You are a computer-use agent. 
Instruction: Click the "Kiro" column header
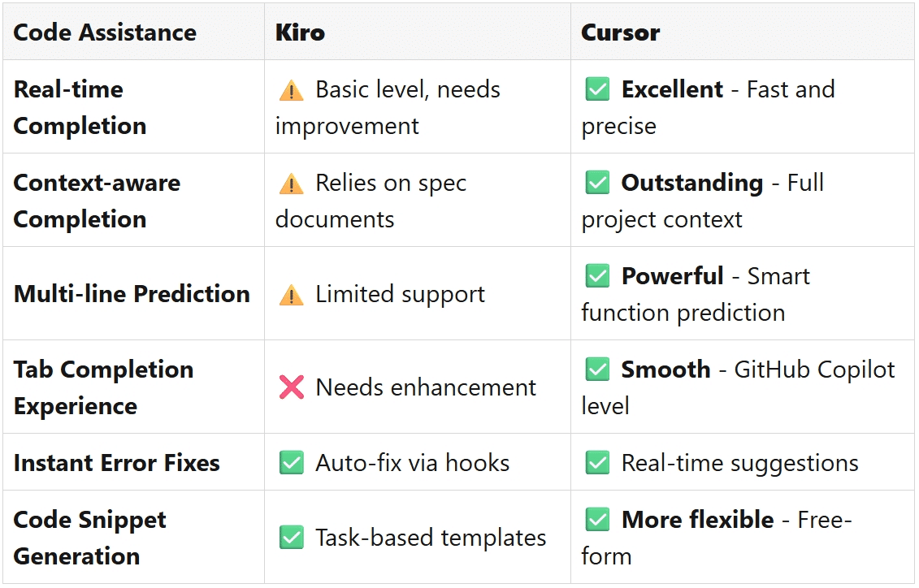point(300,32)
